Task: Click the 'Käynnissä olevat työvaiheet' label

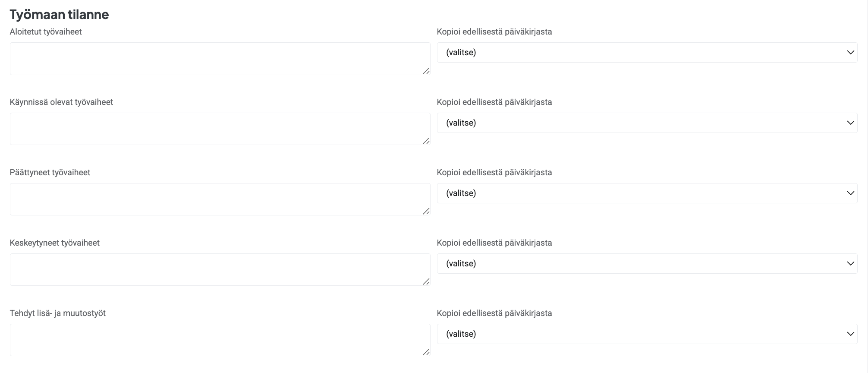Action: point(61,102)
